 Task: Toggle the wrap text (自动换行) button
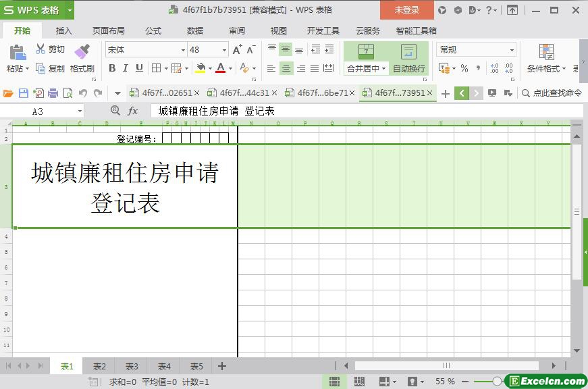pyautogui.click(x=408, y=59)
